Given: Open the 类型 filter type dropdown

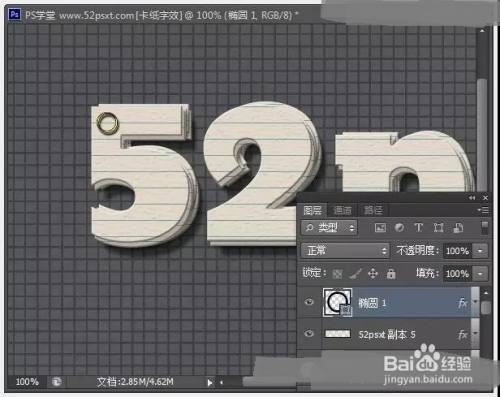Looking at the screenshot, I should 329,228.
